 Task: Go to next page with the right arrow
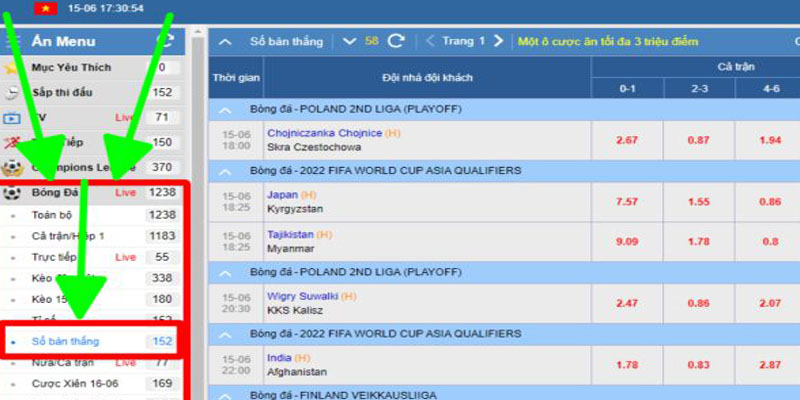[x=498, y=41]
